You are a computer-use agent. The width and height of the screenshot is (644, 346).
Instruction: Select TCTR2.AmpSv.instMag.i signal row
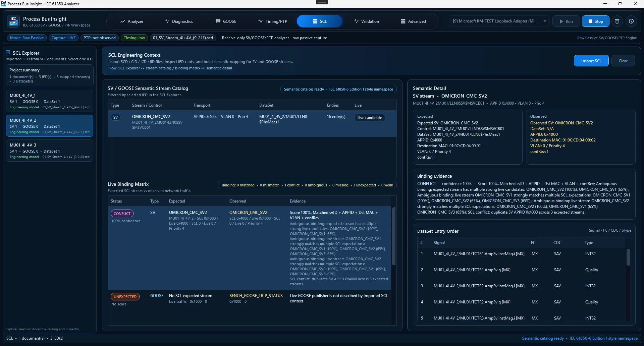coord(522,286)
